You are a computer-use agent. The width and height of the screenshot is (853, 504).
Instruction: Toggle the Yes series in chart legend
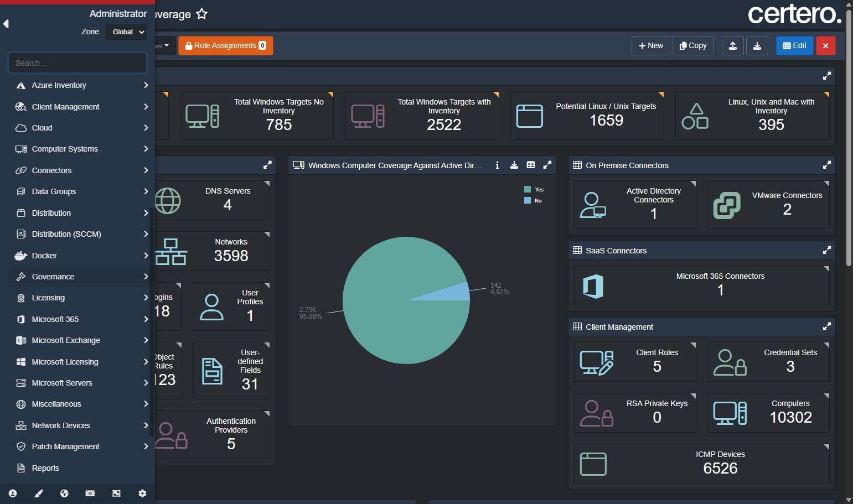coord(534,189)
